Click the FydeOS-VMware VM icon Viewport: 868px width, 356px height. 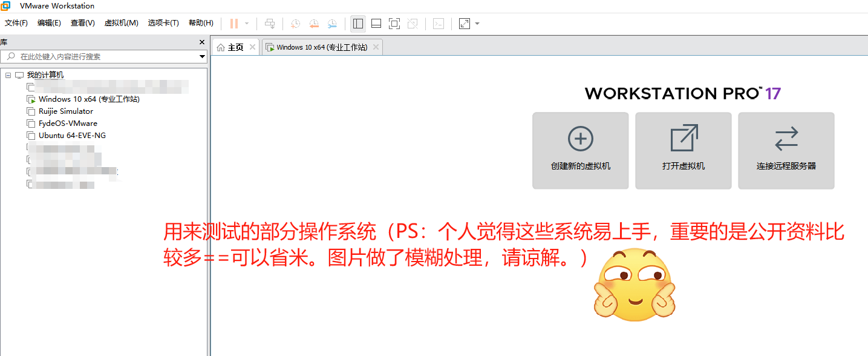(x=31, y=124)
